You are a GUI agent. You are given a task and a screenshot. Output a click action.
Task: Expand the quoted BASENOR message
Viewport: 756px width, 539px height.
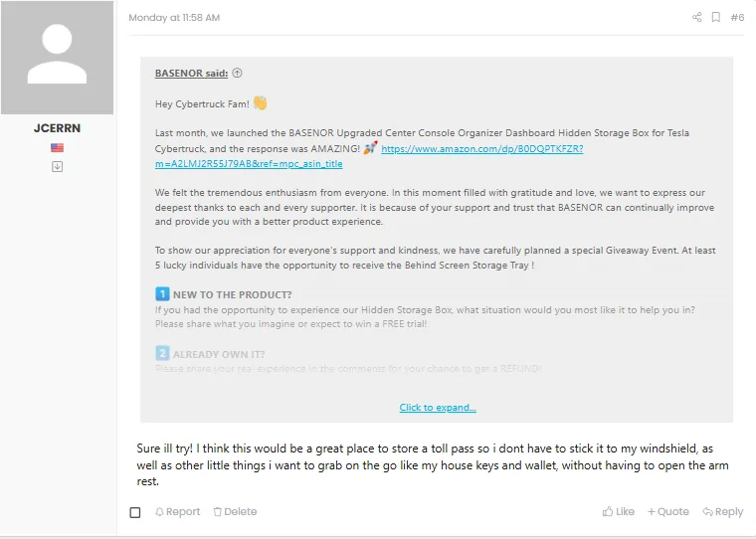(438, 408)
